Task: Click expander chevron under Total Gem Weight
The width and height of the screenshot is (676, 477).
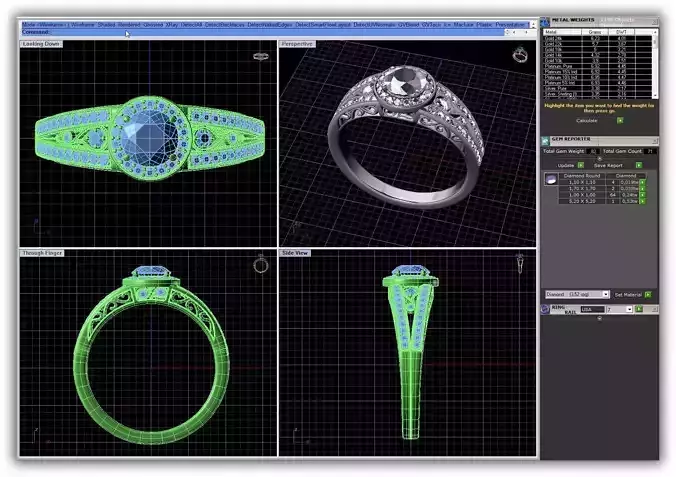Action: [x=599, y=158]
